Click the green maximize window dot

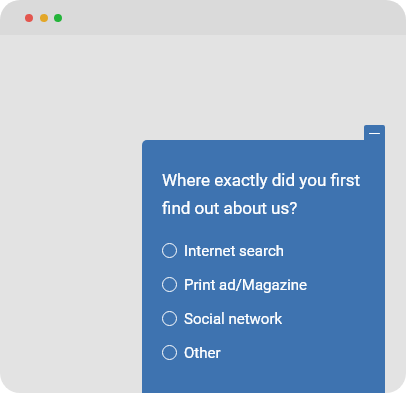58,18
